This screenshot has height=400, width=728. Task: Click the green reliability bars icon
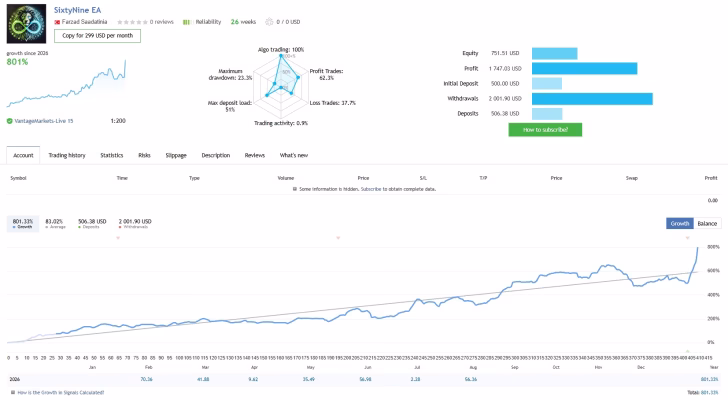click(x=187, y=22)
